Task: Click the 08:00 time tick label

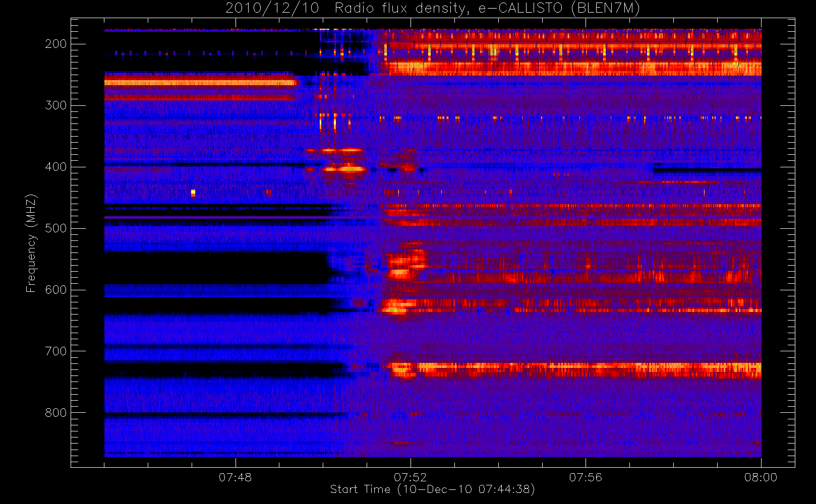Action: [761, 477]
